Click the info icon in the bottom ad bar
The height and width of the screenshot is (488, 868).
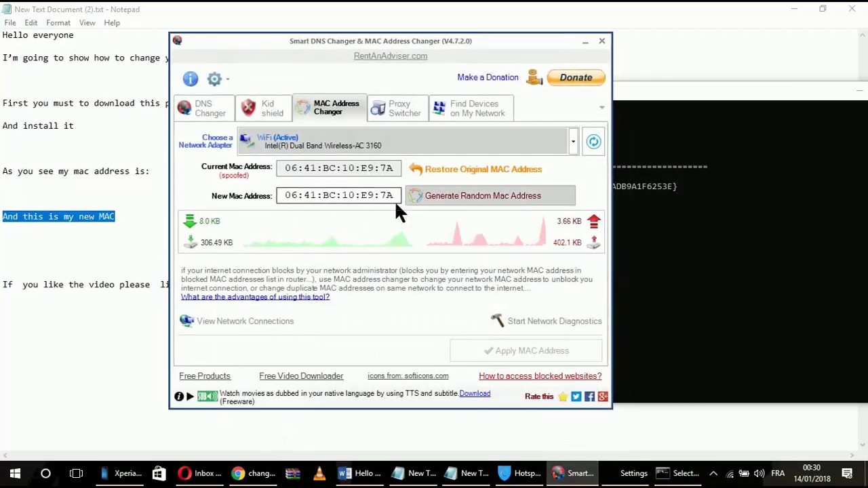(x=179, y=396)
